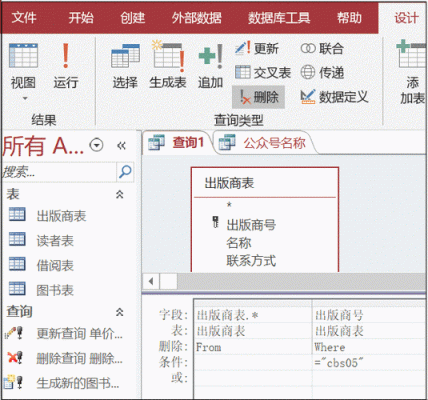Collapse the navigation pane with double chevron
This screenshot has height=400, width=428.
coord(121,145)
